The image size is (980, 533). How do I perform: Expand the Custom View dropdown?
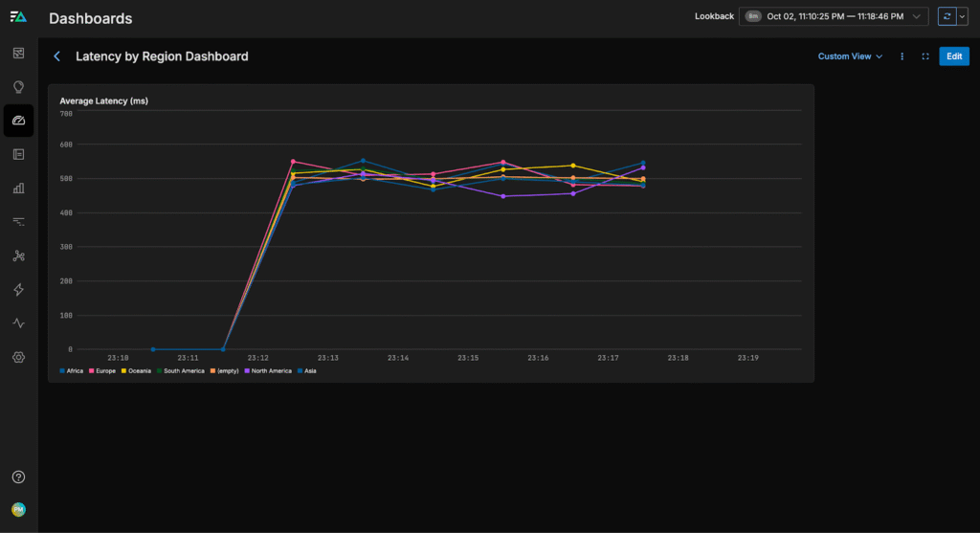click(x=850, y=56)
